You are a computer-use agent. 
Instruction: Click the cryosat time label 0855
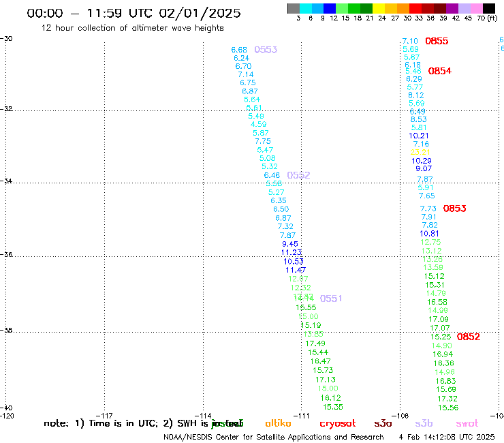click(437, 41)
